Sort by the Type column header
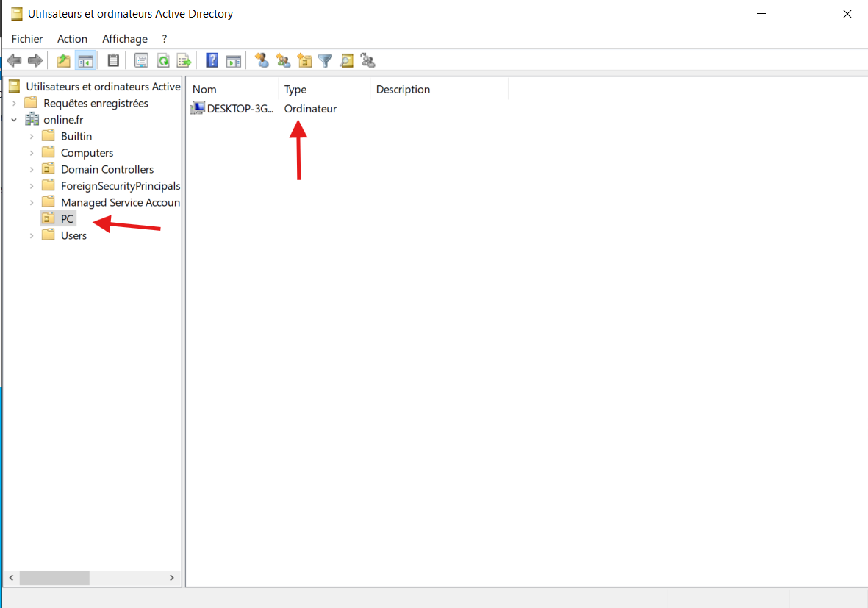The height and width of the screenshot is (608, 868). [324, 89]
